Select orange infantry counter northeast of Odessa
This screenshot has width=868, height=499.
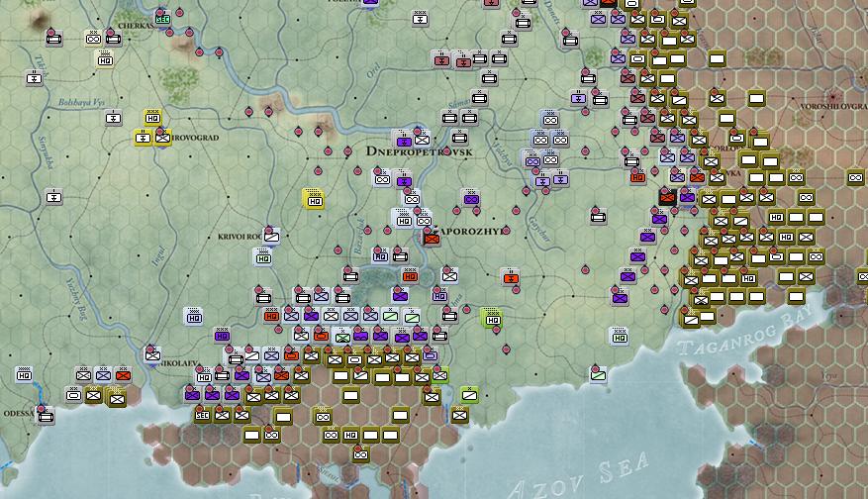pyautogui.click(x=123, y=375)
